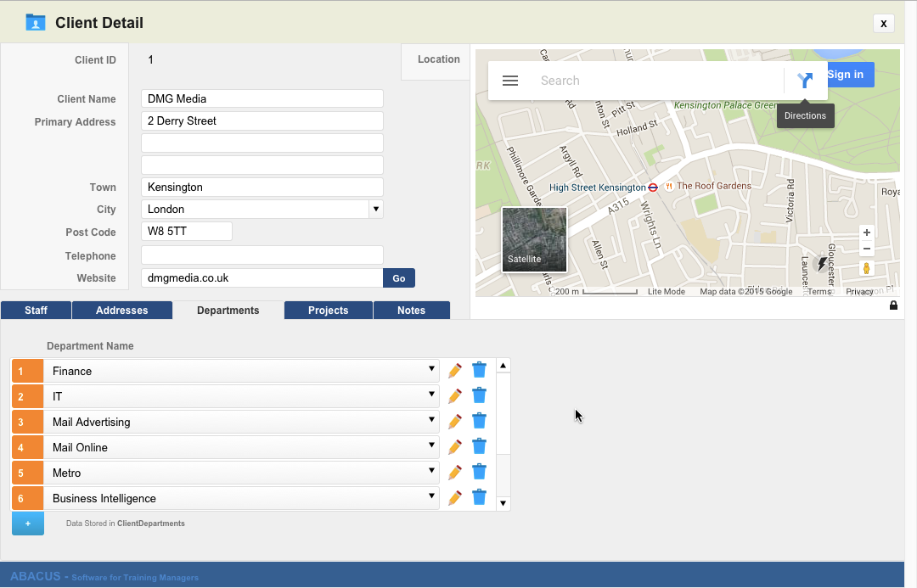Delete the Finance department via the trash icon
Viewport: 917px width, 588px height.
click(x=479, y=370)
